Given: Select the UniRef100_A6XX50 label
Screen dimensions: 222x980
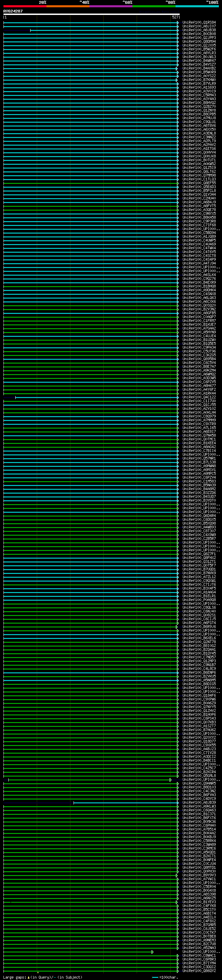Looking at the screenshot, I should click(199, 129).
